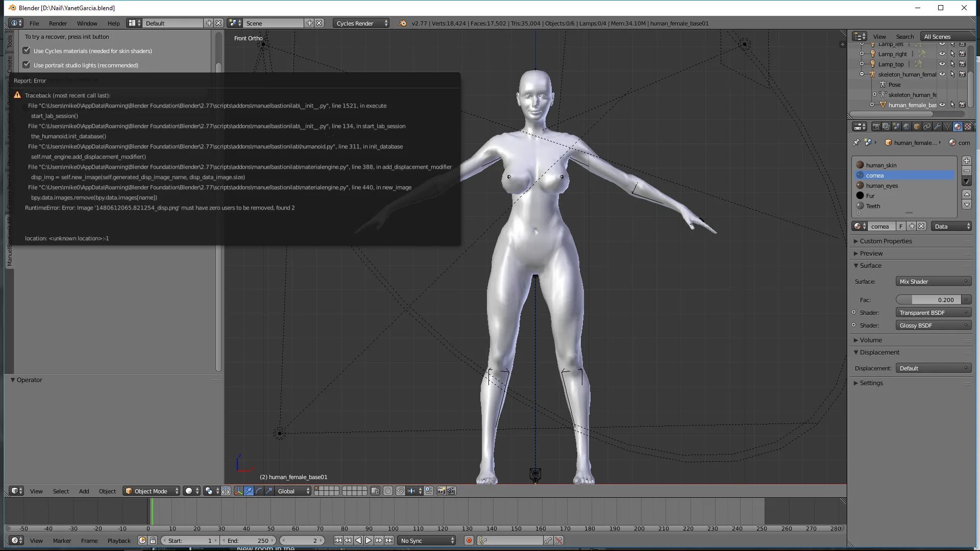Click the auto keyframe record button
Viewport: 980px width, 551px height.
click(x=469, y=540)
